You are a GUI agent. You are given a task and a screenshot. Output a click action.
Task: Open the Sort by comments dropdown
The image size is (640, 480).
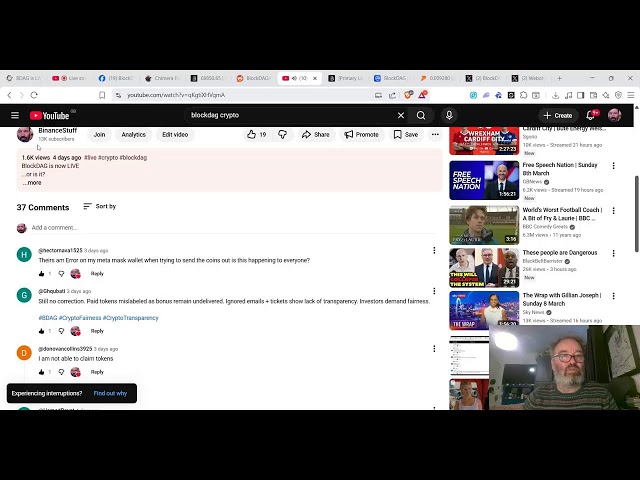[x=100, y=207]
